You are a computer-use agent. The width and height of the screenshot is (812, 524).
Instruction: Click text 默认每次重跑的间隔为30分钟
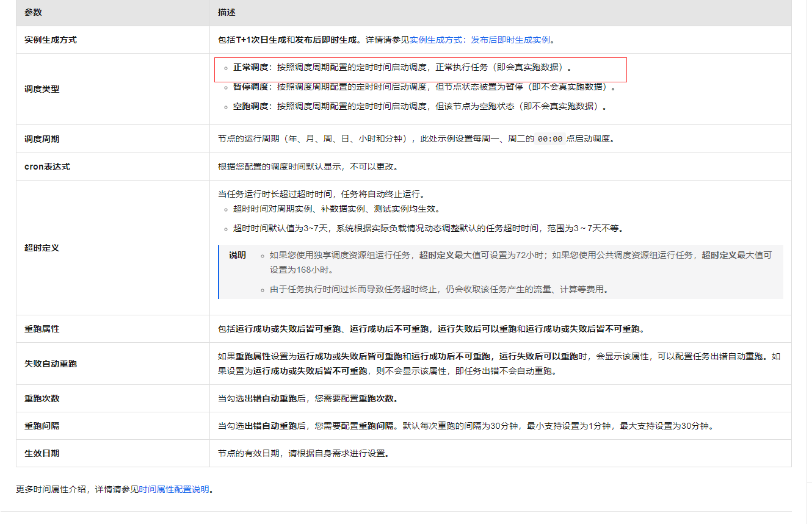point(460,426)
